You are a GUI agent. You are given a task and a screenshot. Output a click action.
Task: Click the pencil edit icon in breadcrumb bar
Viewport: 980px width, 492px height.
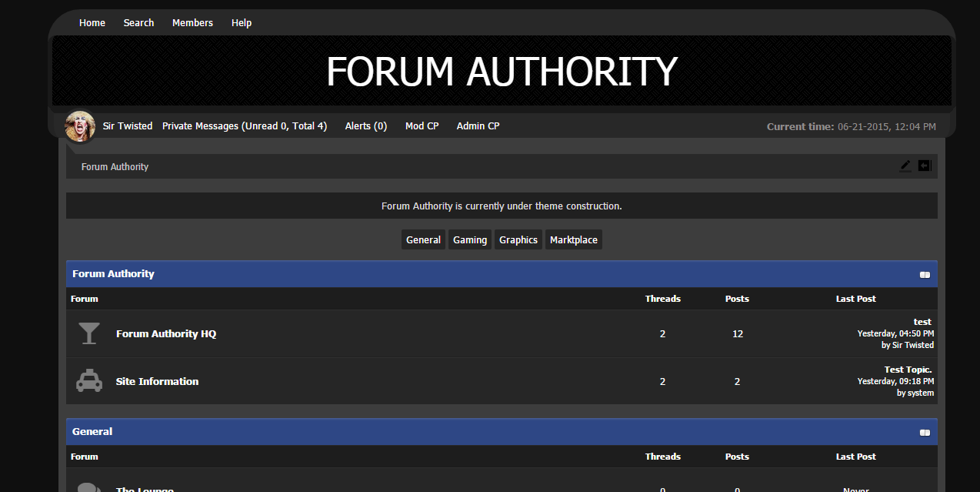905,166
